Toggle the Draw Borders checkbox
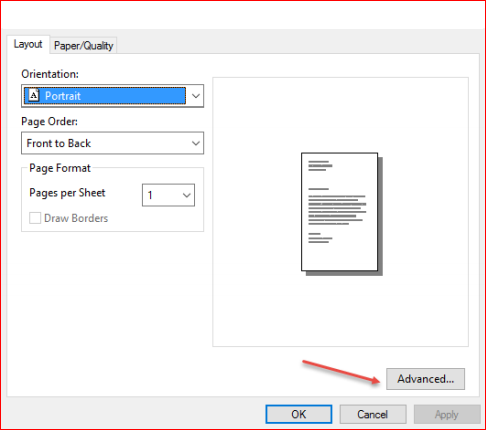This screenshot has width=486, height=430. tap(35, 218)
